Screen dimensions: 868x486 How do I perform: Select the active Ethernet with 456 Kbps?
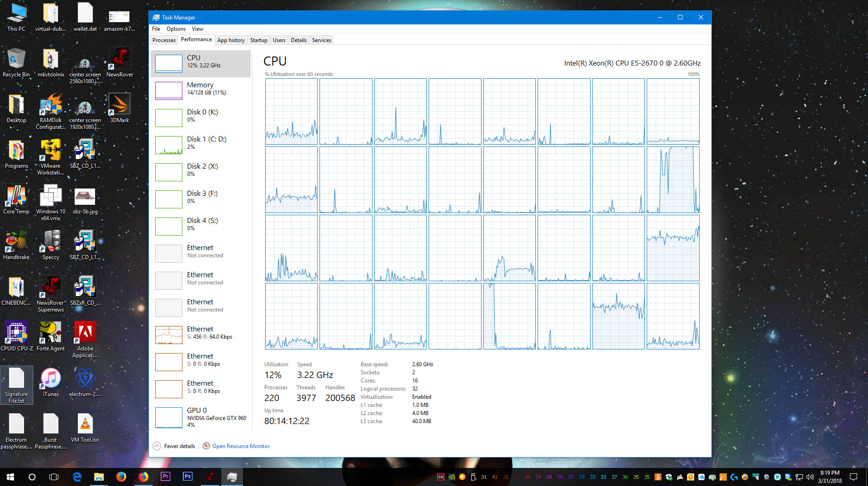click(201, 335)
